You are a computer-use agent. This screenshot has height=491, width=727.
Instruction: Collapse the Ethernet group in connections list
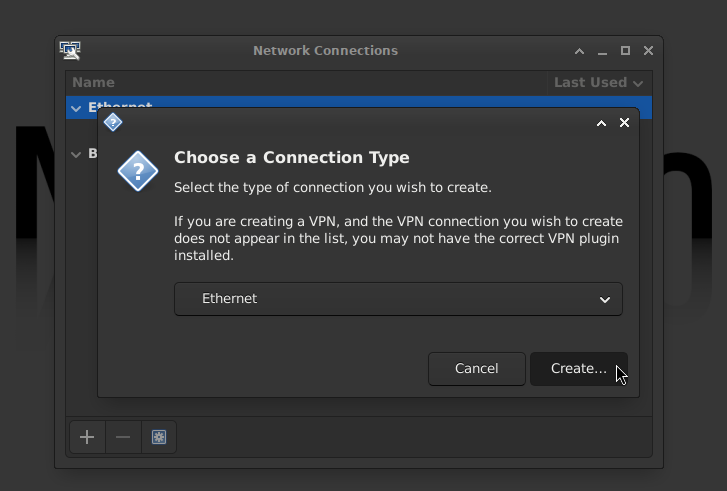pyautogui.click(x=76, y=108)
